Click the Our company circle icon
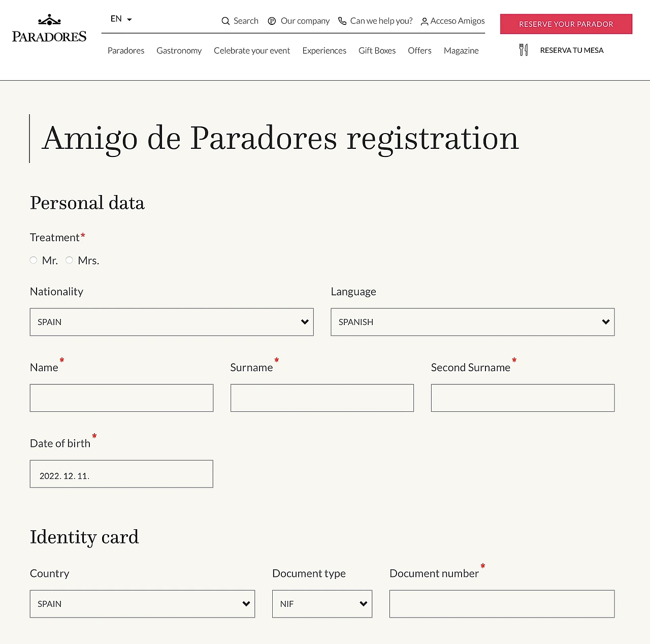 tap(272, 21)
